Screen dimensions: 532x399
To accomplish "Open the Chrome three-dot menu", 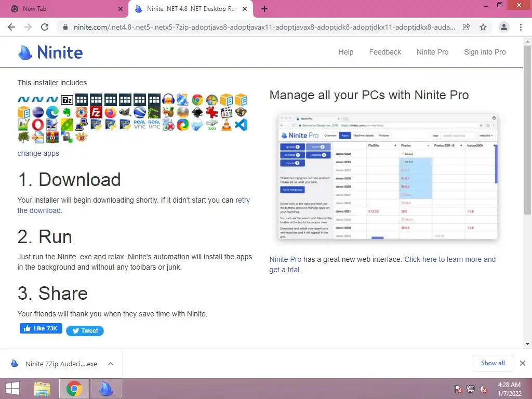I will click(521, 27).
